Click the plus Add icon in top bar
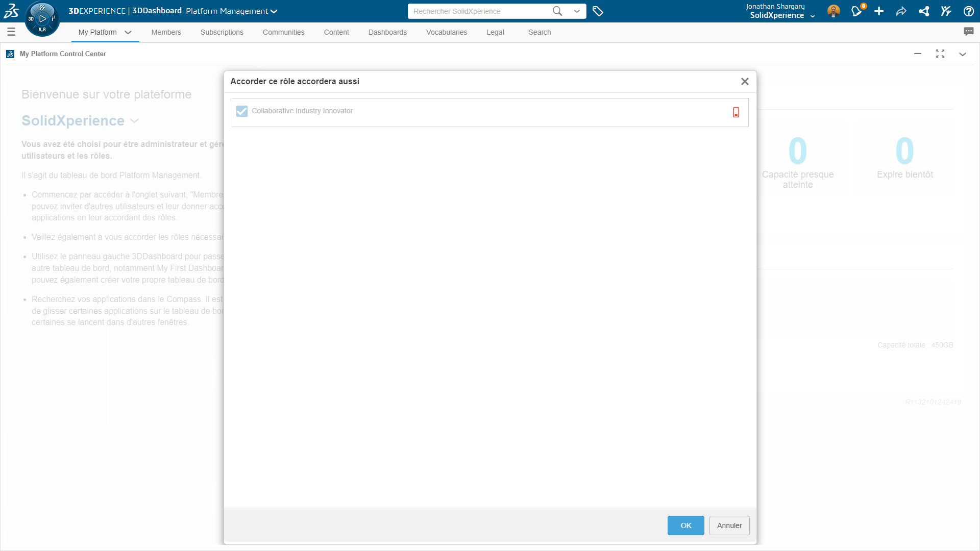This screenshot has height=551, width=980. 879,11
